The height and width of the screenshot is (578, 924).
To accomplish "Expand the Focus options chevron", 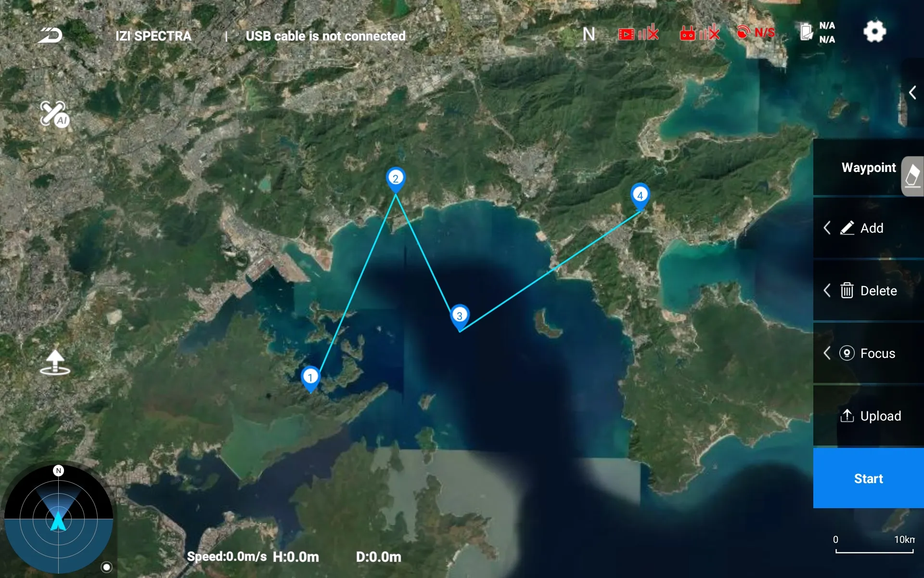I will (x=827, y=353).
